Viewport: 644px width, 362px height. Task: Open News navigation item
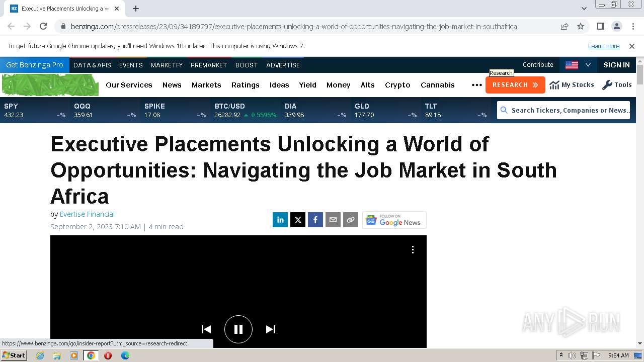pos(172,85)
